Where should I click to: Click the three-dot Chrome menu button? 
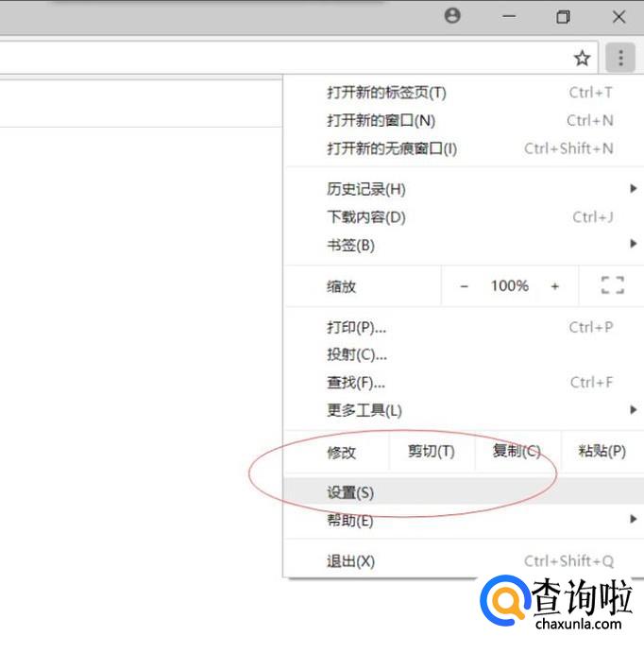pos(620,59)
